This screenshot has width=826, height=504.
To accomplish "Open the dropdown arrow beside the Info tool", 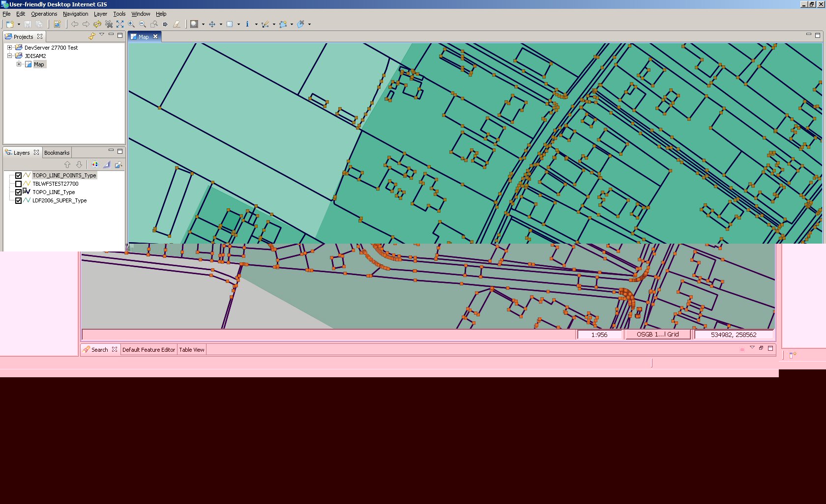I will [x=256, y=24].
